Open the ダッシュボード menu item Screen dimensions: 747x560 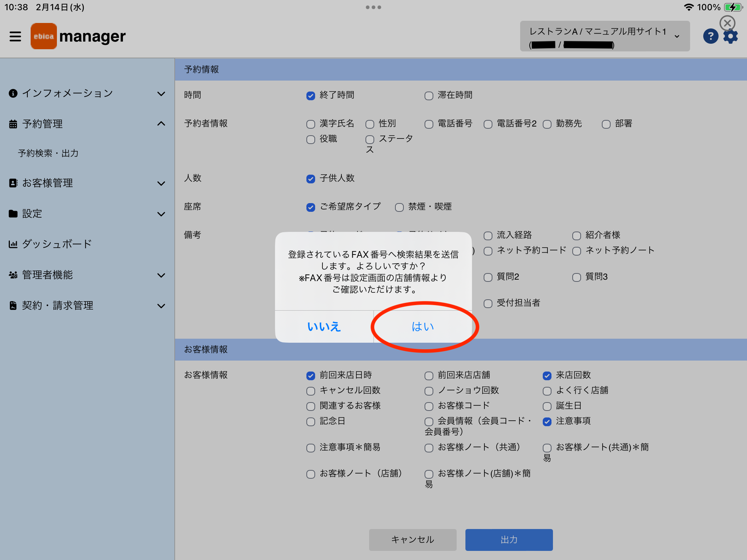[x=57, y=244]
